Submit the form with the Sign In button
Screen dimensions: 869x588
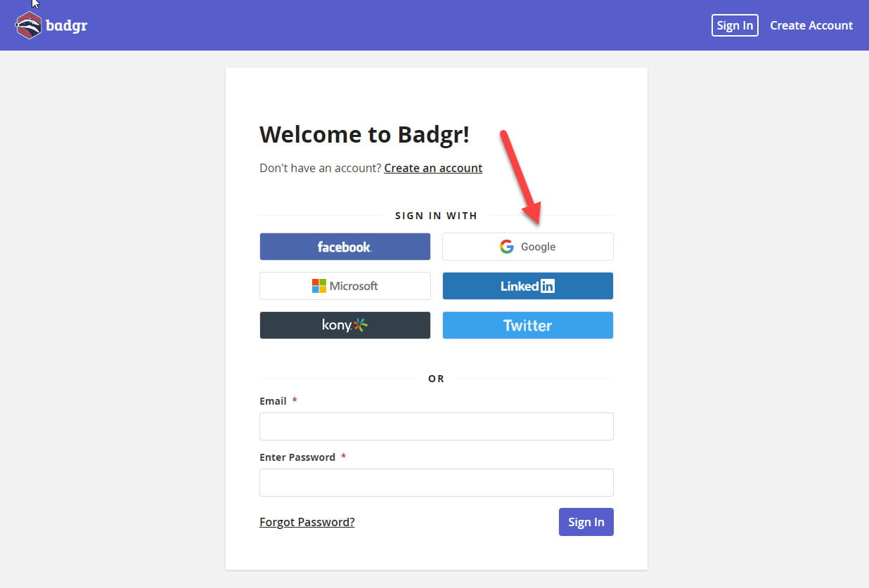(586, 522)
